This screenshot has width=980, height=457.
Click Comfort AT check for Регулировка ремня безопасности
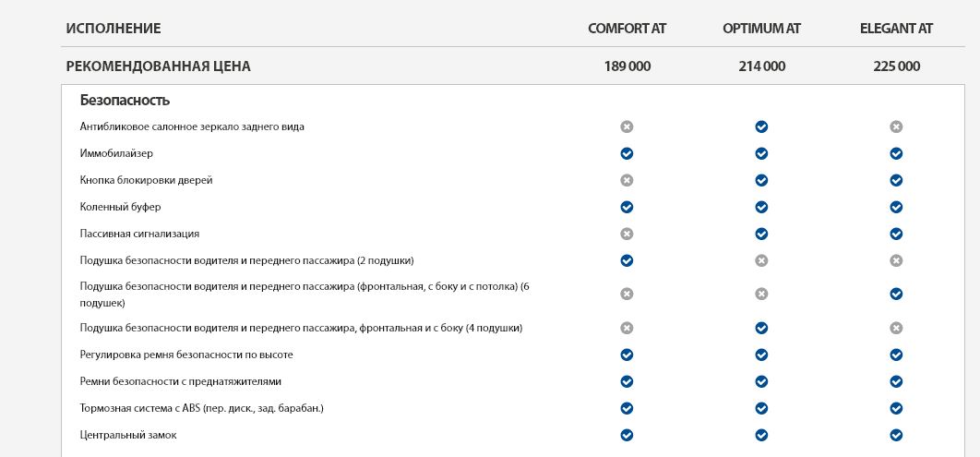pyautogui.click(x=627, y=355)
